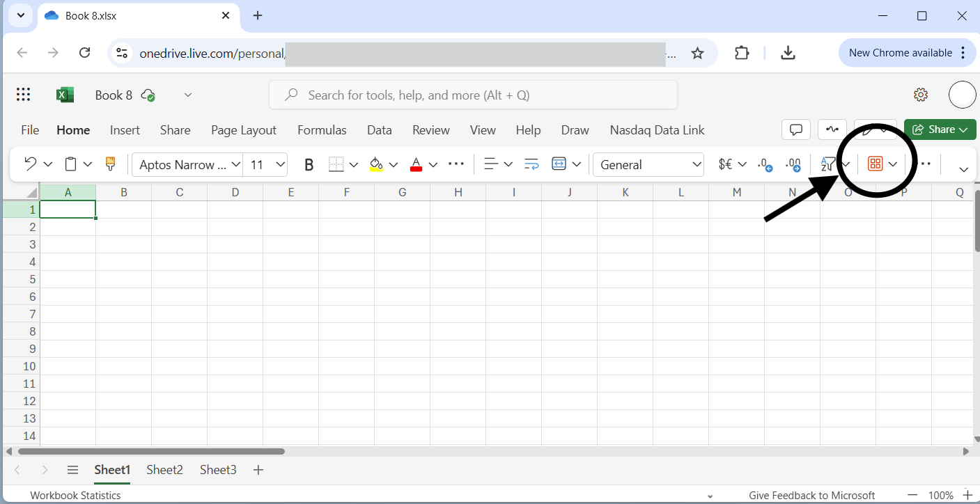Click Workbook Statistics in status bar

click(75, 495)
